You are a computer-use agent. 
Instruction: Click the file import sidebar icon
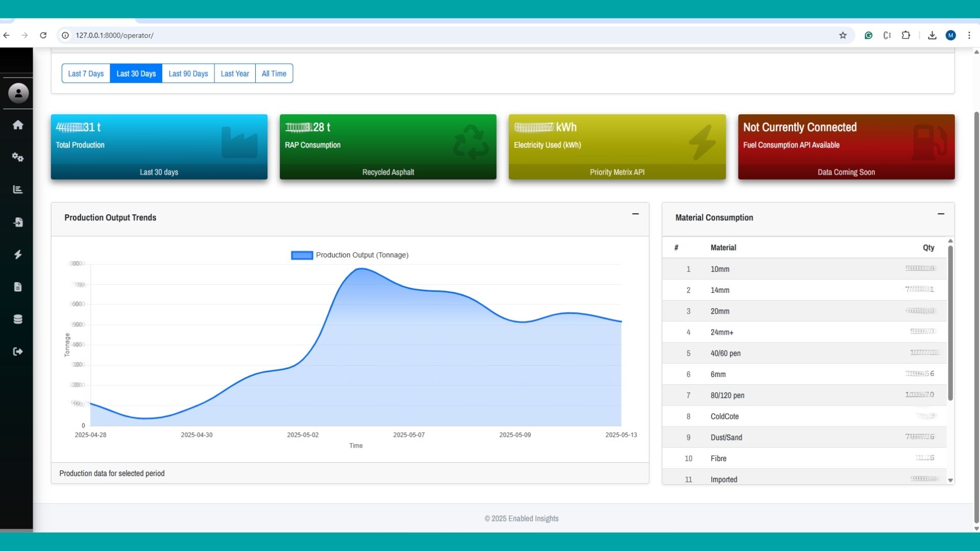18,222
